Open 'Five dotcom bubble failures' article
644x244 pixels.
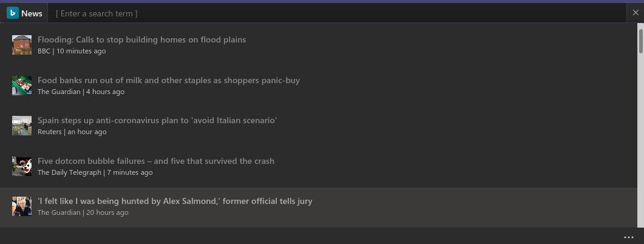[x=156, y=161]
